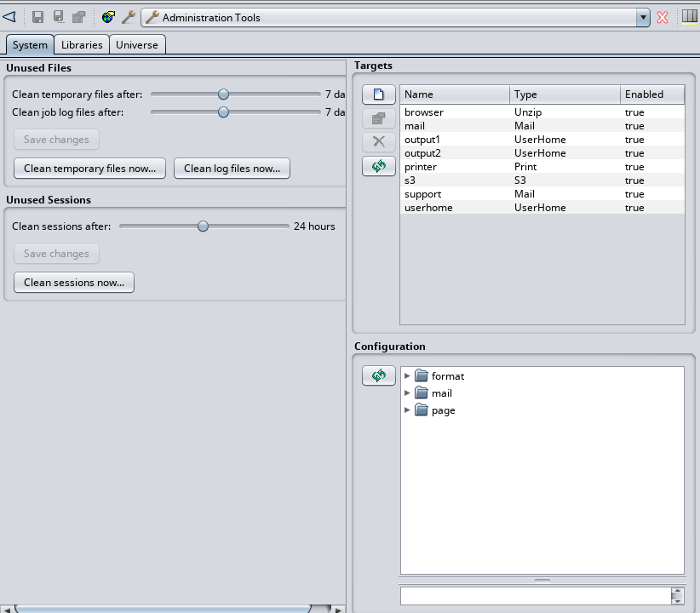Expand the mail folder in Configuration
Image resolution: width=700 pixels, height=613 pixels.
407,393
